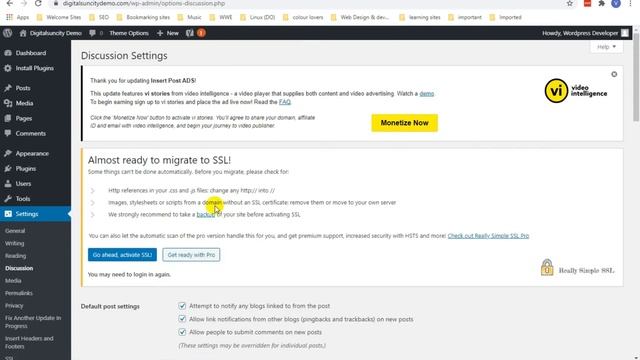Visit site via Digitalsuncity Demo home icon
The height and width of the screenshot is (360, 640).
pos(50,33)
